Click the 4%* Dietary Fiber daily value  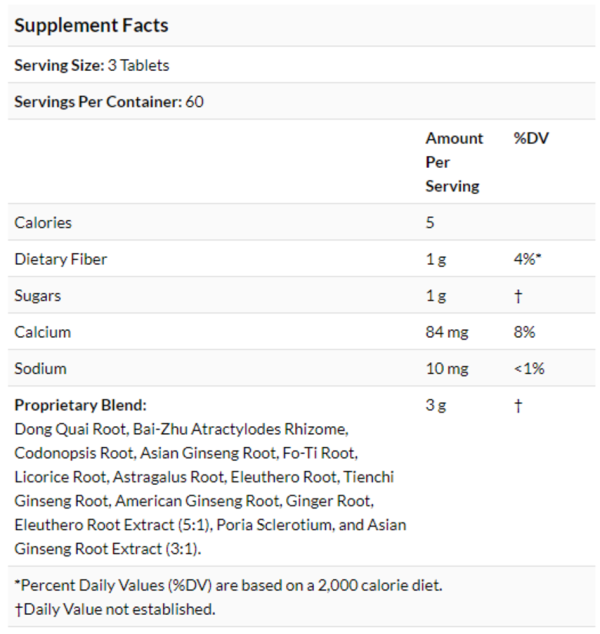point(527,259)
